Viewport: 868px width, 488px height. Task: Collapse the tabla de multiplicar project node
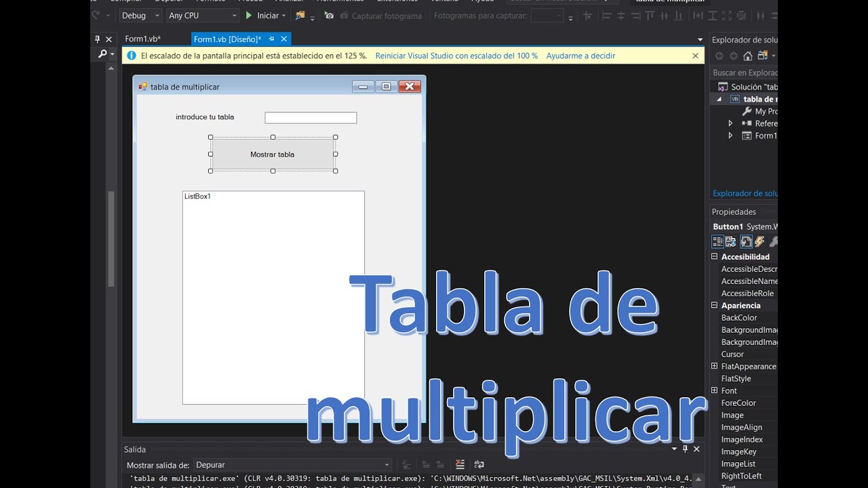click(719, 99)
